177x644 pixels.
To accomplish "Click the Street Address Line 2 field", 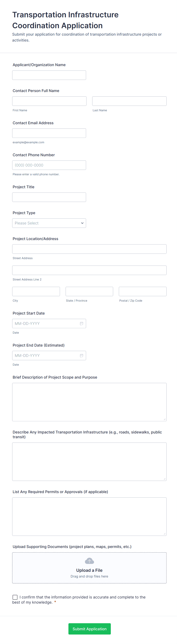I will [x=89, y=270].
